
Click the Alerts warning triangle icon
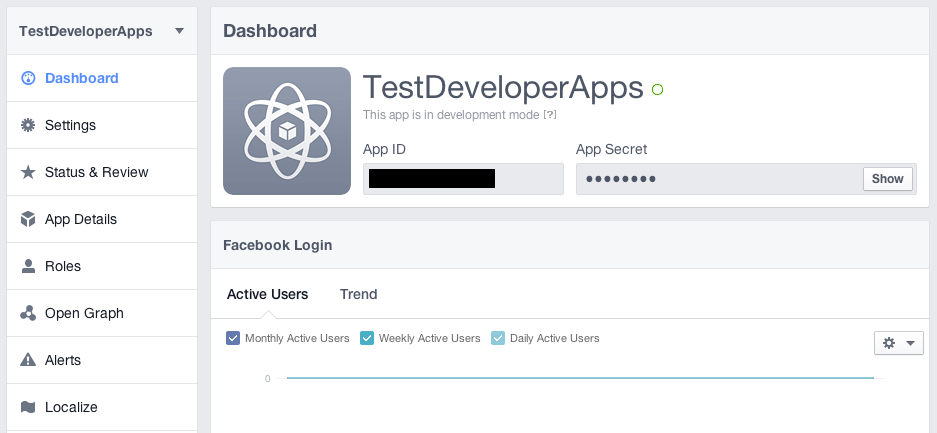[x=28, y=360]
